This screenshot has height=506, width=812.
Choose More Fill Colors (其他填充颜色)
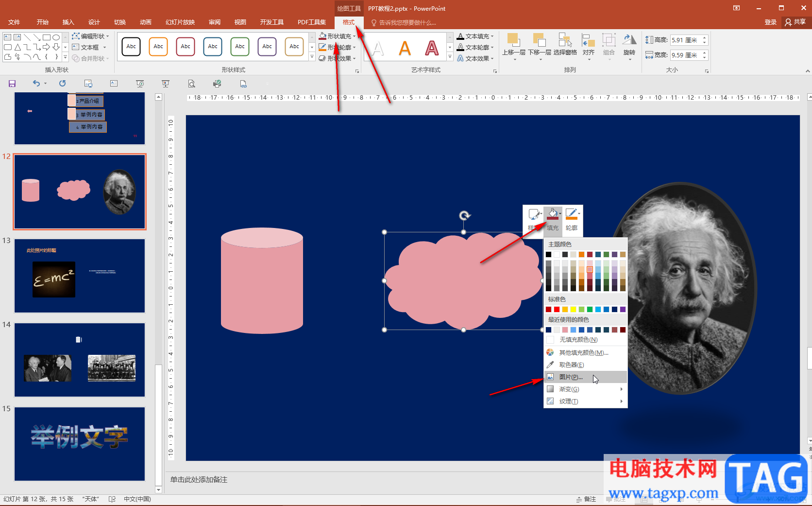[x=585, y=352]
